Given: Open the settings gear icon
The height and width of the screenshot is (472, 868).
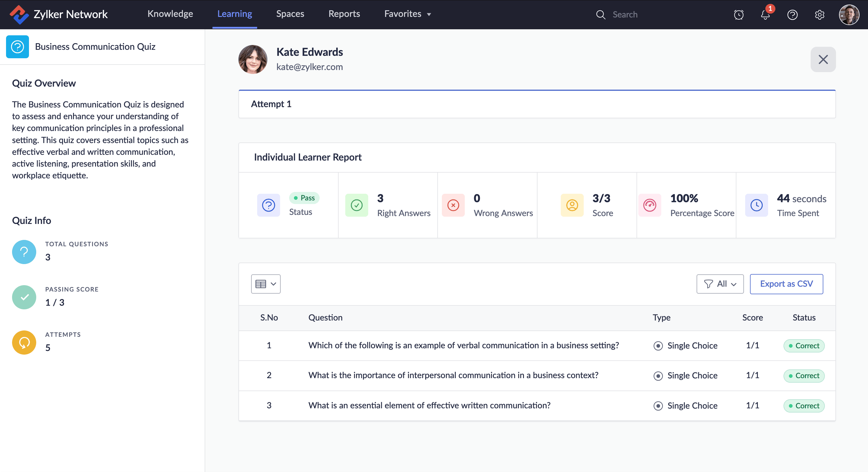Looking at the screenshot, I should click(x=819, y=14).
